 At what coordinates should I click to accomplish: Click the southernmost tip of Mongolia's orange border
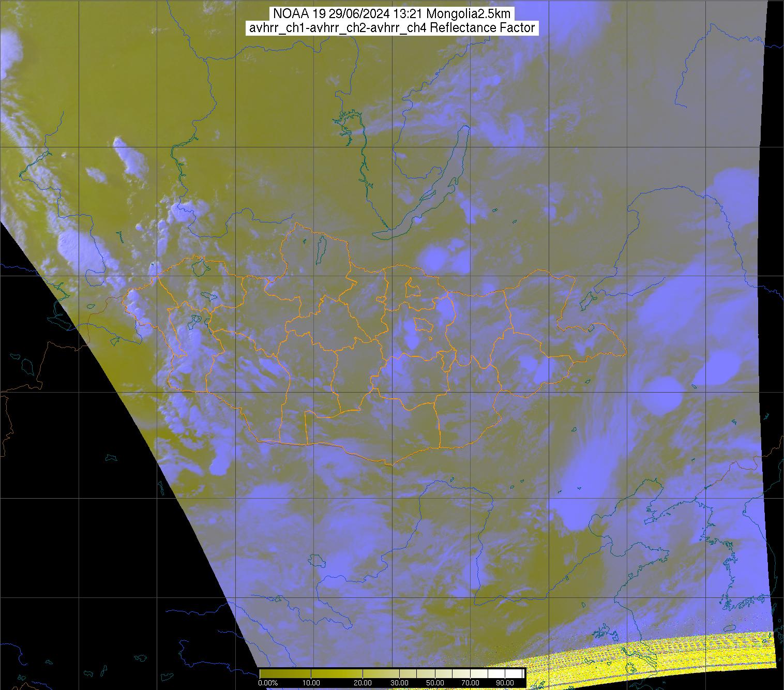pos(391,464)
